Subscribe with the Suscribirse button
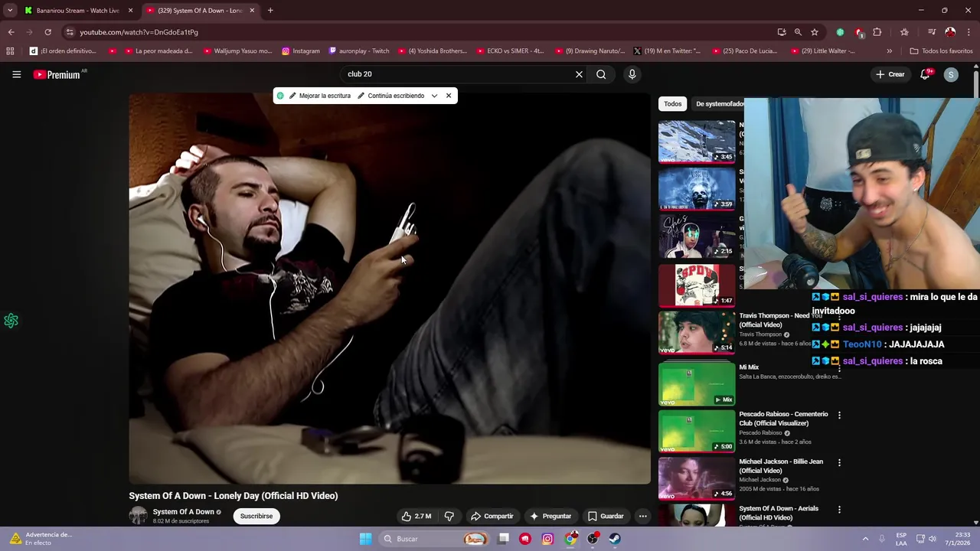Image resolution: width=980 pixels, height=551 pixels. click(256, 516)
